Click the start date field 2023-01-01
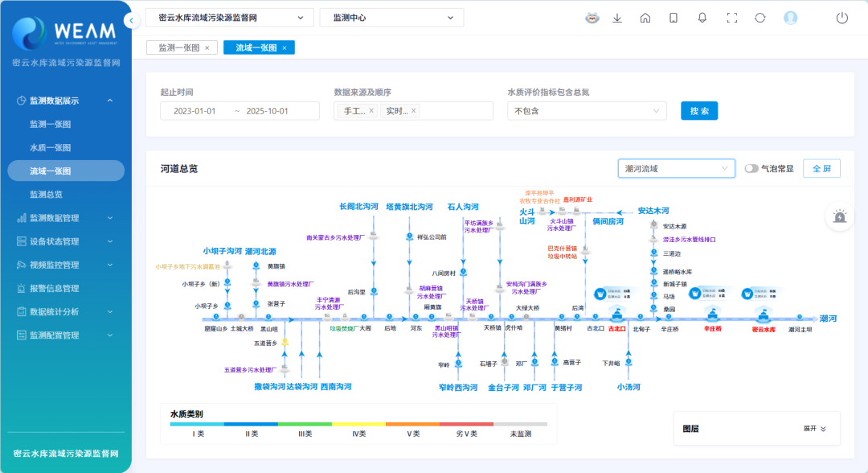 point(194,111)
